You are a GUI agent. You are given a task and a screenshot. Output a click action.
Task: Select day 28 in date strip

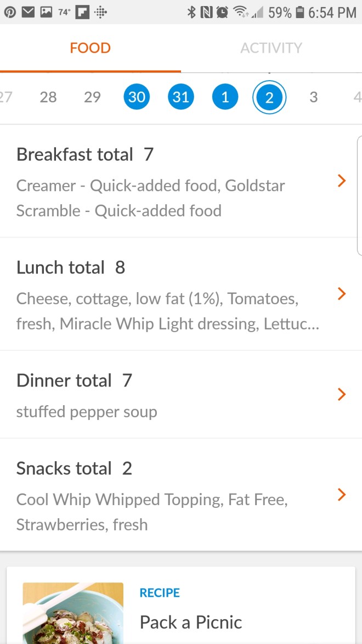click(48, 97)
